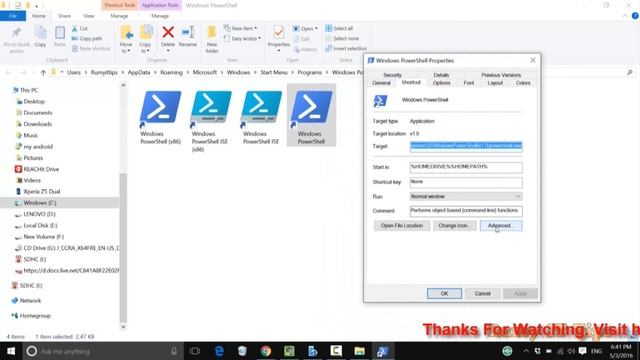Select Homegroup in navigation pane

tap(35, 316)
